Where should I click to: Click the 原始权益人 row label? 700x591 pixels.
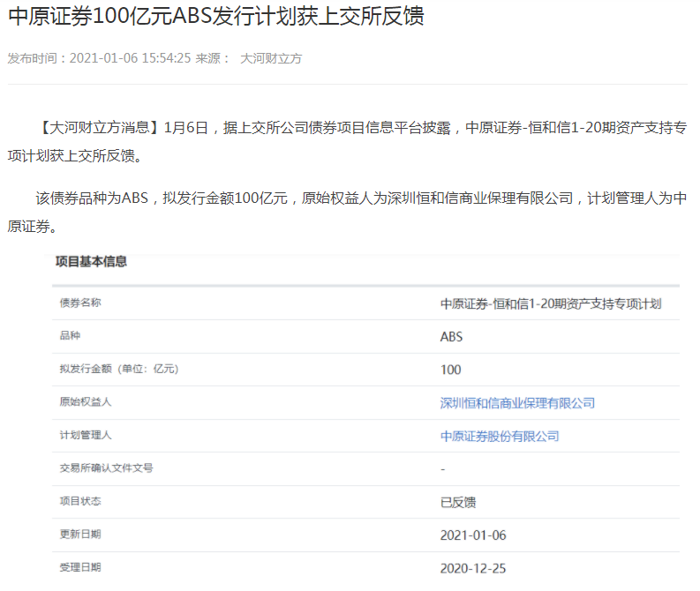(86, 402)
